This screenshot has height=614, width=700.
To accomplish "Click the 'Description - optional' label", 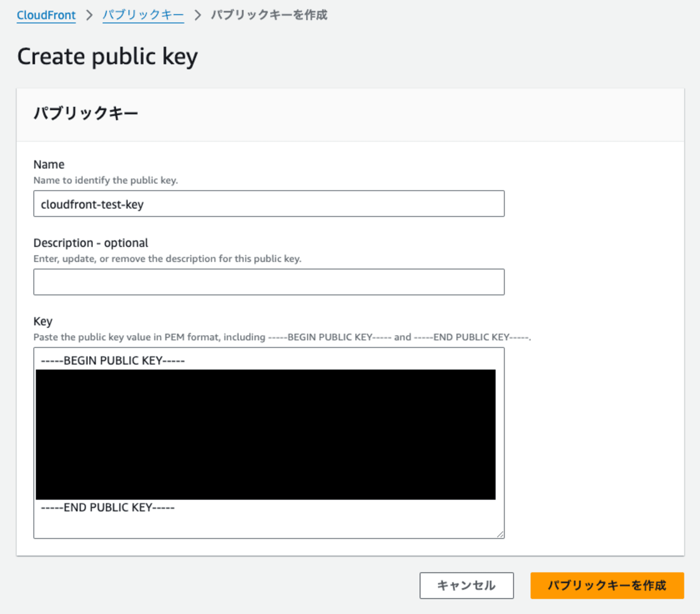I will pyautogui.click(x=91, y=243).
